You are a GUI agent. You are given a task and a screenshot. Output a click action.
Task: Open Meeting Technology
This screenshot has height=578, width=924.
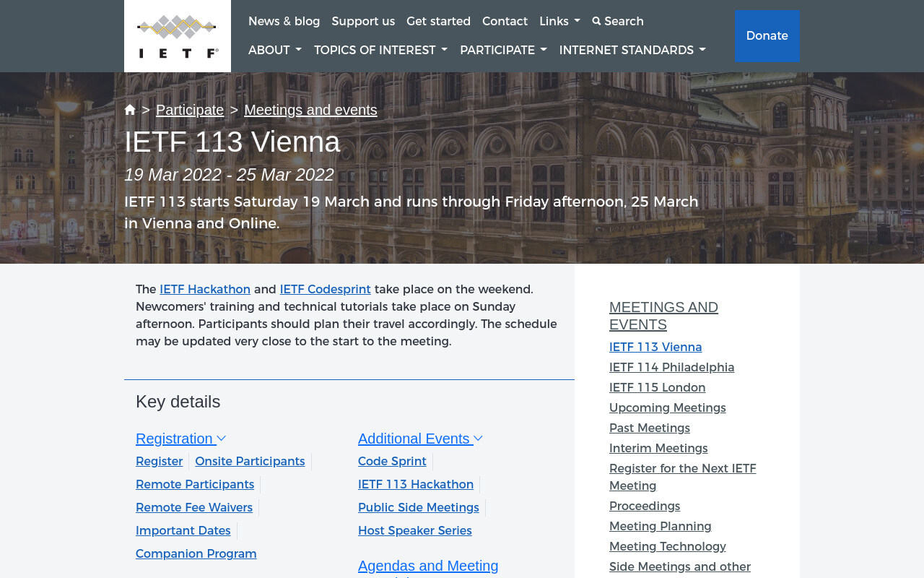coord(668,546)
